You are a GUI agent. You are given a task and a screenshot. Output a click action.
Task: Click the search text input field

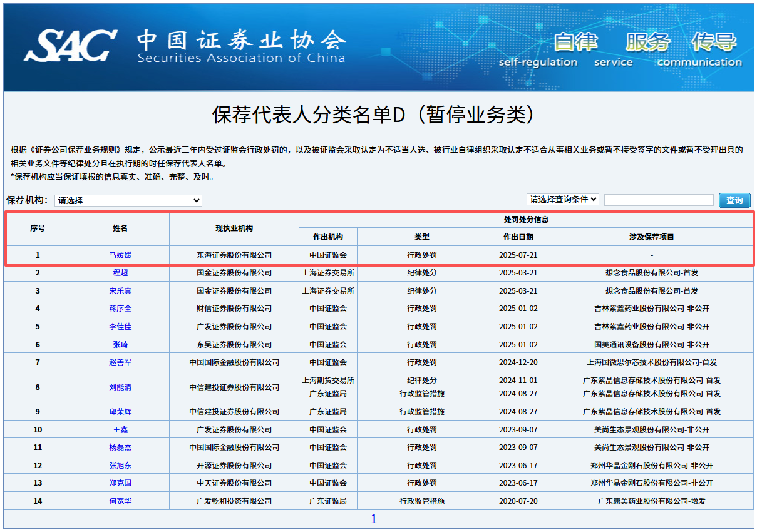pyautogui.click(x=658, y=200)
